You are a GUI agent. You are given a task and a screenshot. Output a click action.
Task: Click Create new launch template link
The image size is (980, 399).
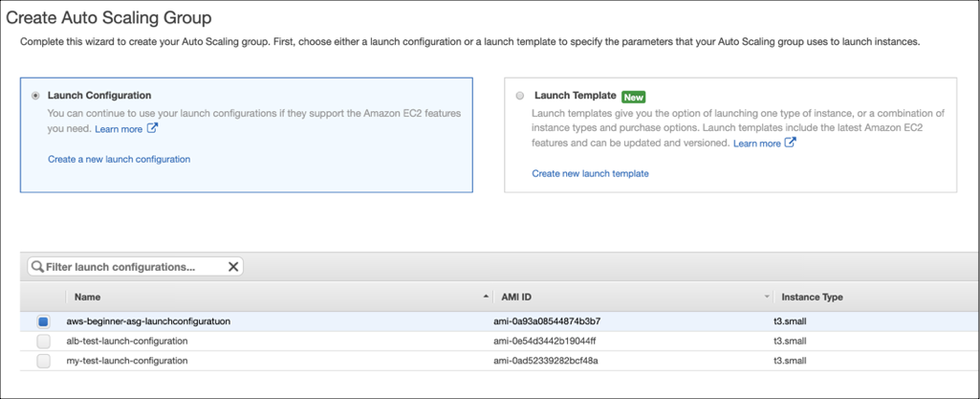(x=590, y=173)
